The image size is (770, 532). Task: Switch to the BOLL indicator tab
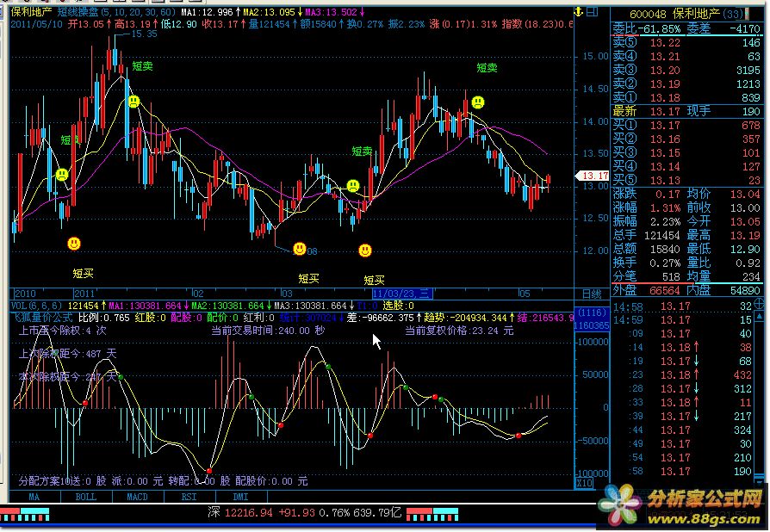85,497
